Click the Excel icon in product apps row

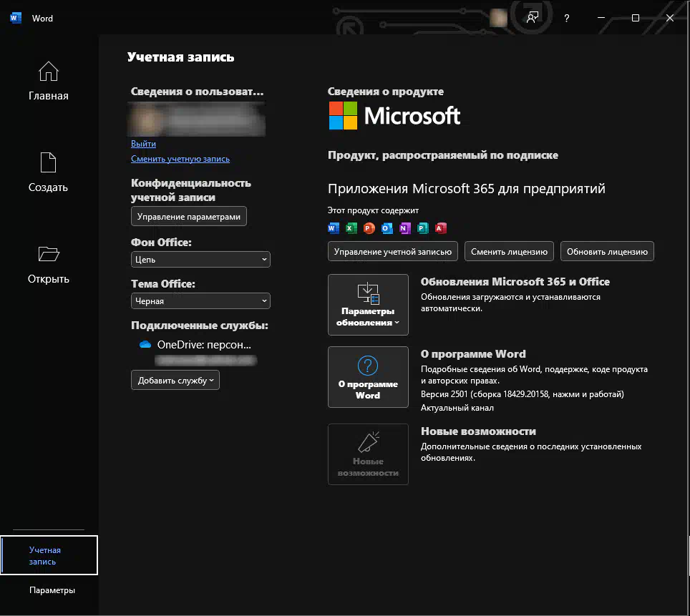[x=351, y=229]
